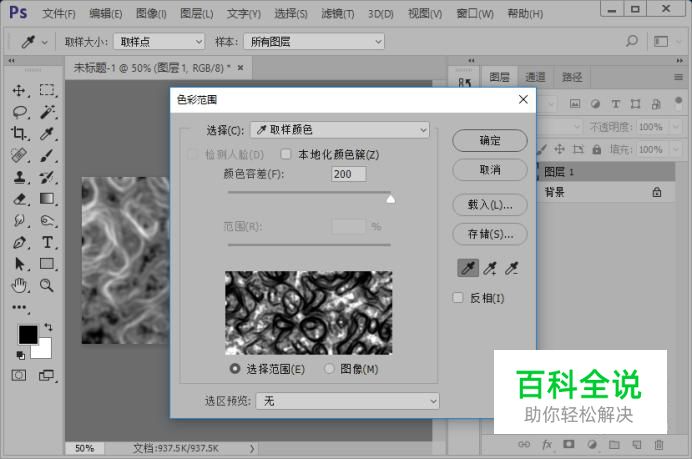Select the Pen tool
This screenshot has height=459, width=692.
(x=19, y=242)
